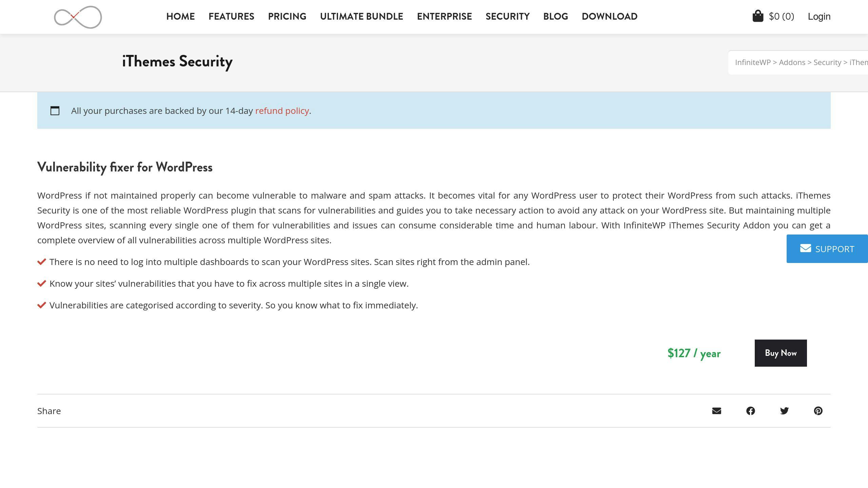The image size is (868, 488).
Task: Click the Login link
Action: pyautogui.click(x=819, y=16)
